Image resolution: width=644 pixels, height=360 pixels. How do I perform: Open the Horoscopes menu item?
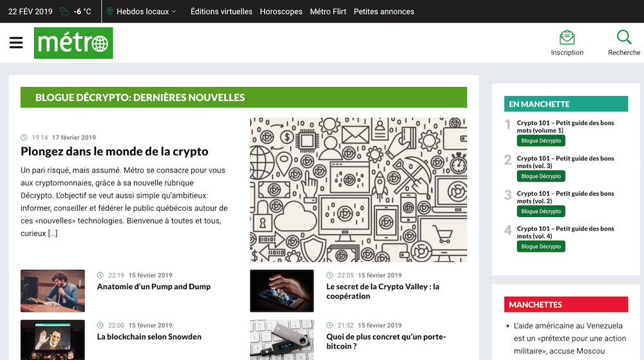[x=281, y=12]
